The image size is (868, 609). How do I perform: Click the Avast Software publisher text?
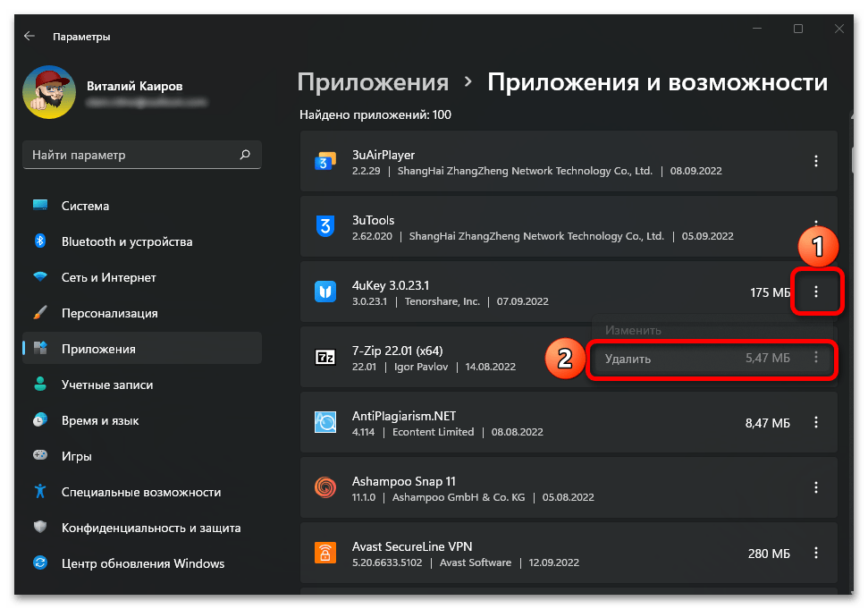[475, 562]
